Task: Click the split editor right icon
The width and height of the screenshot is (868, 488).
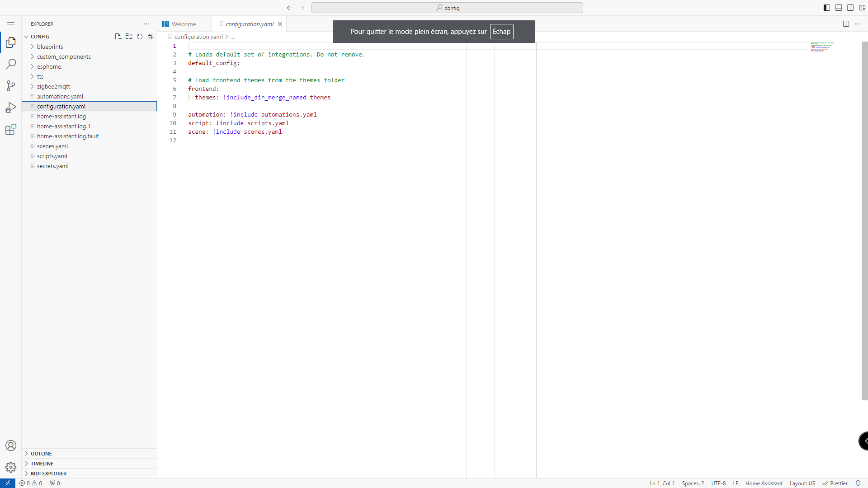Action: tap(846, 24)
